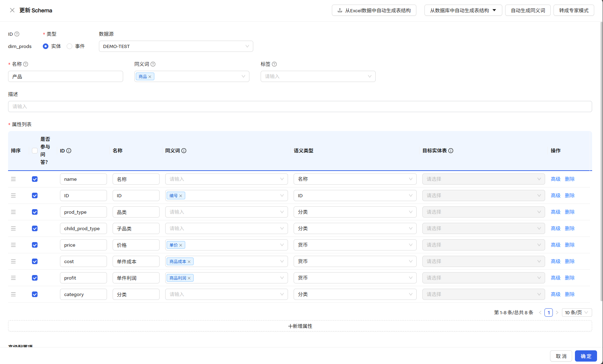This screenshot has width=603, height=364.
Task: Remove the 商品 synonym tag via its X icon
Action: click(150, 76)
